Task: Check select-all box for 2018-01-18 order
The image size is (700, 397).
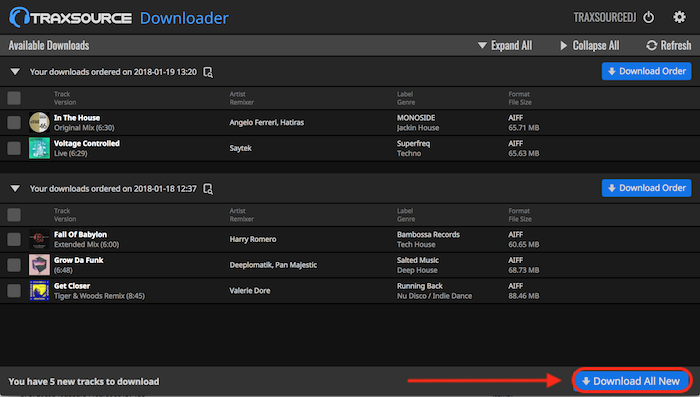Action: 14,215
